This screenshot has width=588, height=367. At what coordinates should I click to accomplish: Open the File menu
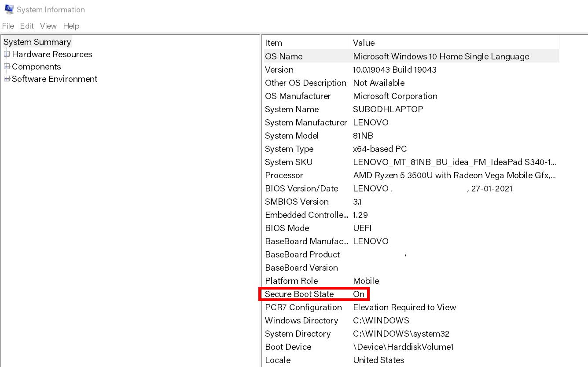point(8,26)
